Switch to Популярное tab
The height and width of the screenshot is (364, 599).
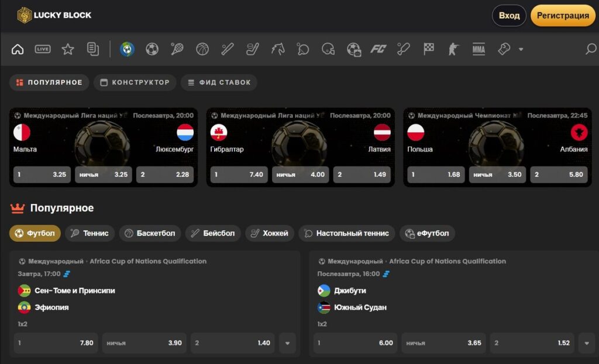[x=49, y=82]
